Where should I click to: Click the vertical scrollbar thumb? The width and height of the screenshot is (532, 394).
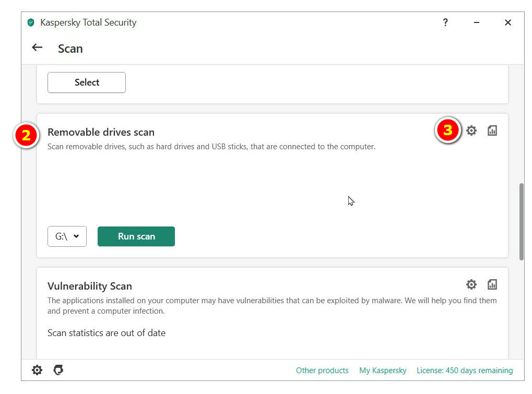click(x=522, y=221)
